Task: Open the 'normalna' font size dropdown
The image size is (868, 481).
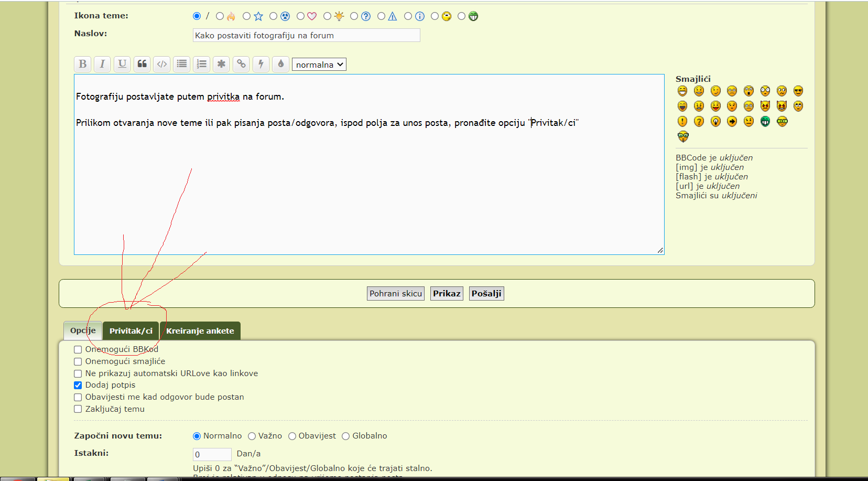Action: click(x=319, y=65)
